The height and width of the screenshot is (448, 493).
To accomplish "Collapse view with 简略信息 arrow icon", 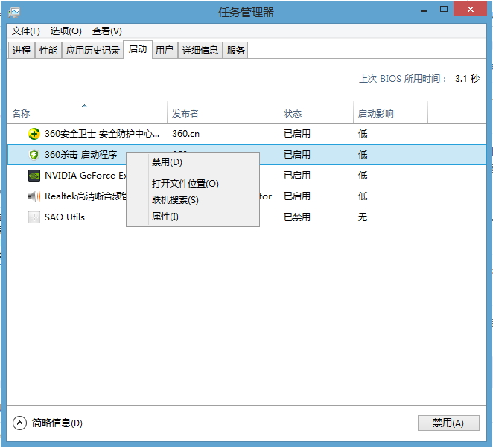I will (19, 423).
